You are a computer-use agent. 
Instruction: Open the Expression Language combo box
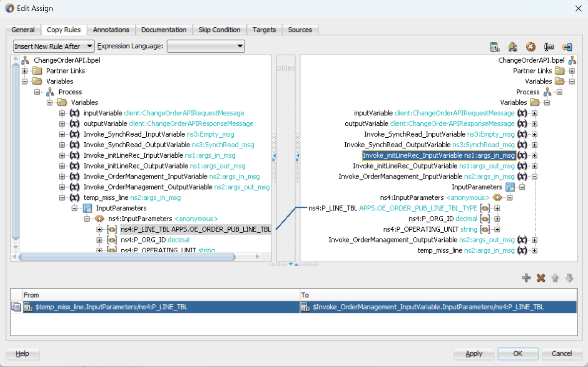(x=206, y=46)
